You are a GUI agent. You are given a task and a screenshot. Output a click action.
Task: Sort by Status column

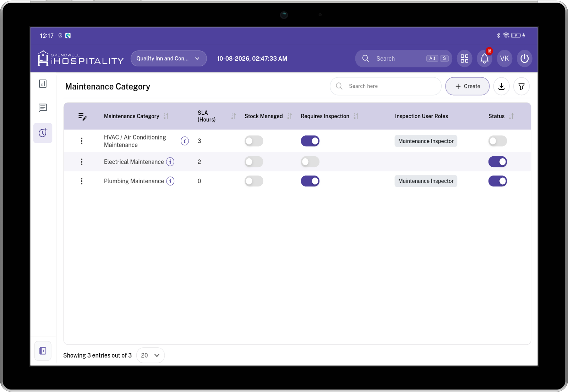click(x=511, y=116)
